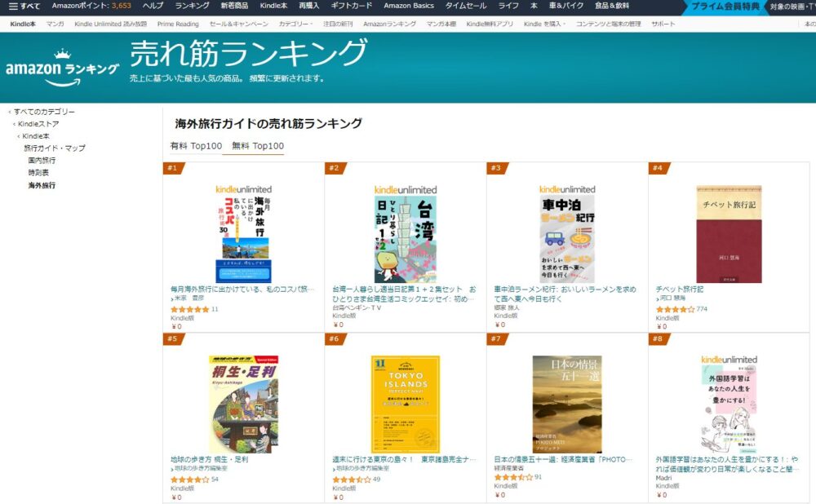Viewport: 816px width, 504px height.
Task: Click star rating of 地球の歩き方 桐生・足利
Action: pyautogui.click(x=189, y=479)
